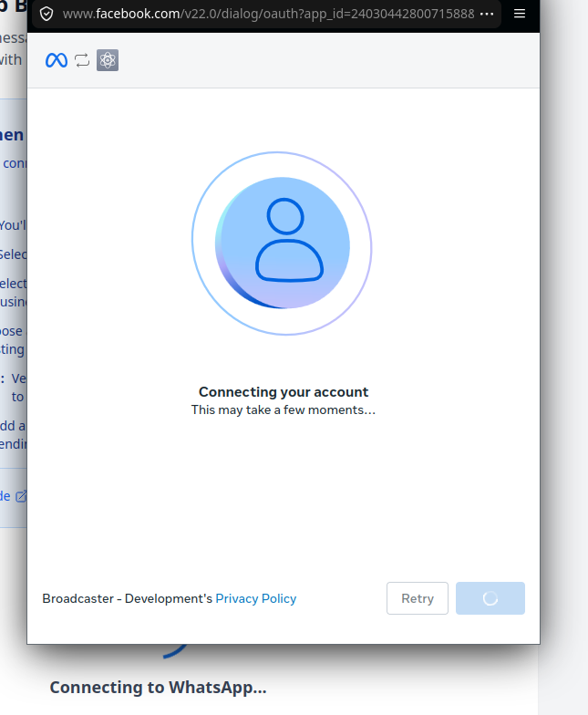Click 'Connecting to WhatsApp...' in background window
The height and width of the screenshot is (715, 588).
(159, 688)
